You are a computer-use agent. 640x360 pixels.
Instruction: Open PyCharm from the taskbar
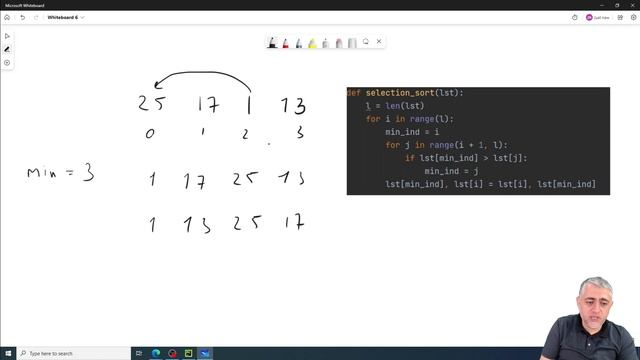(189, 353)
